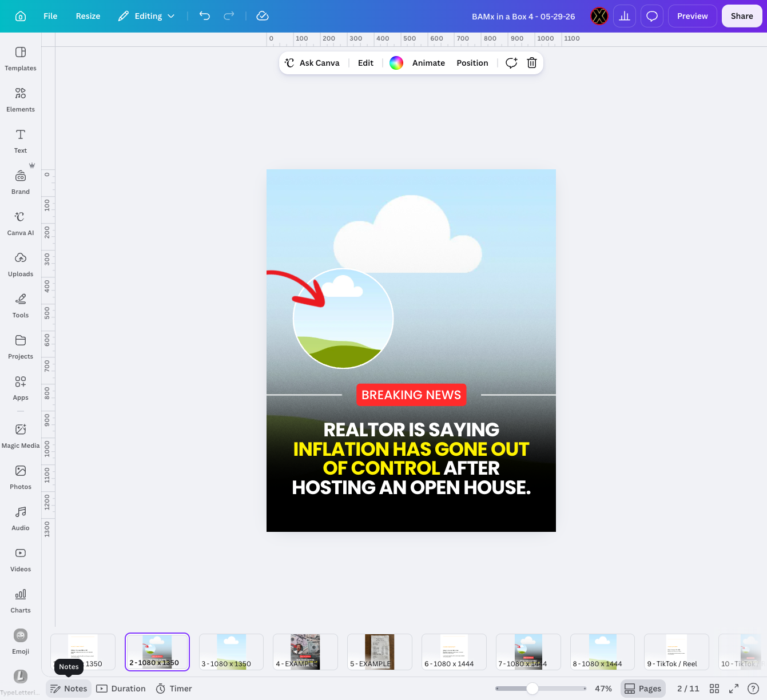Select the BREAKING NEWS label on canvas
The height and width of the screenshot is (700, 767).
[411, 395]
